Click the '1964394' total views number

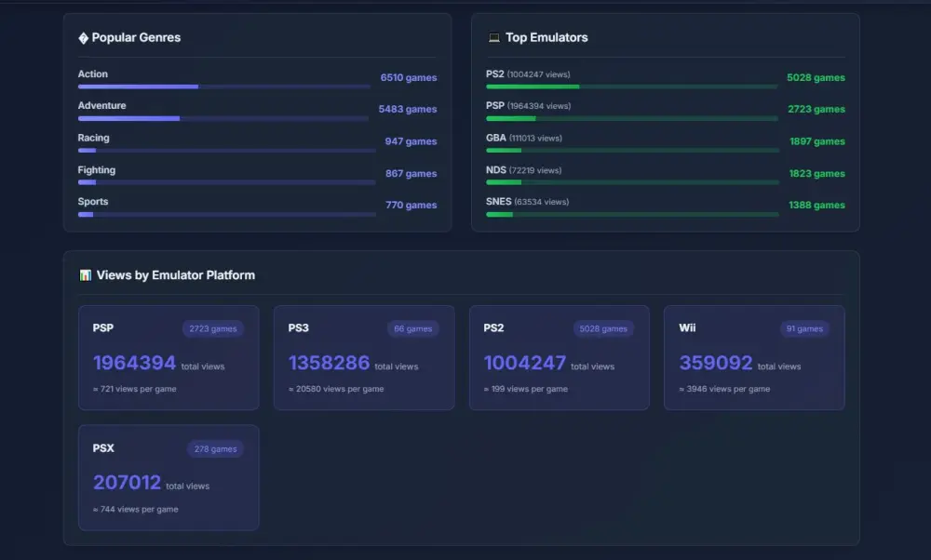click(134, 363)
